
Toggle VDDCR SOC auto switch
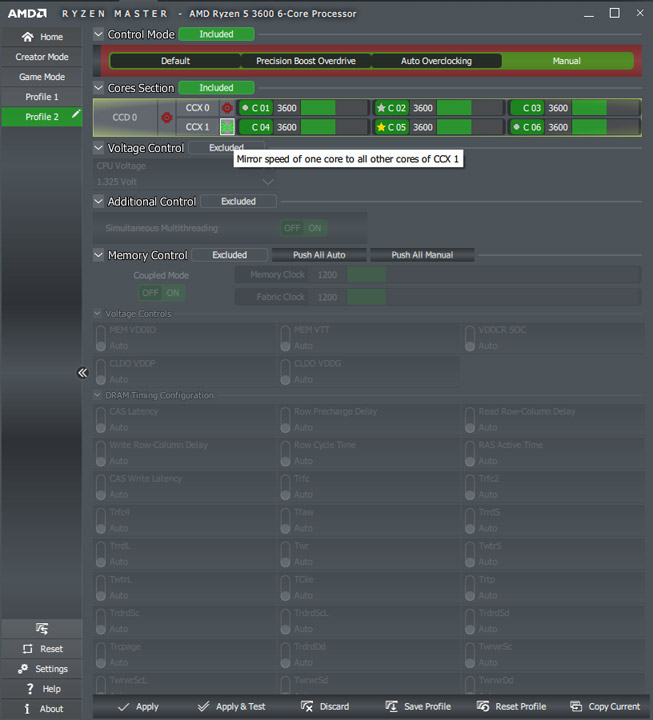click(470, 338)
